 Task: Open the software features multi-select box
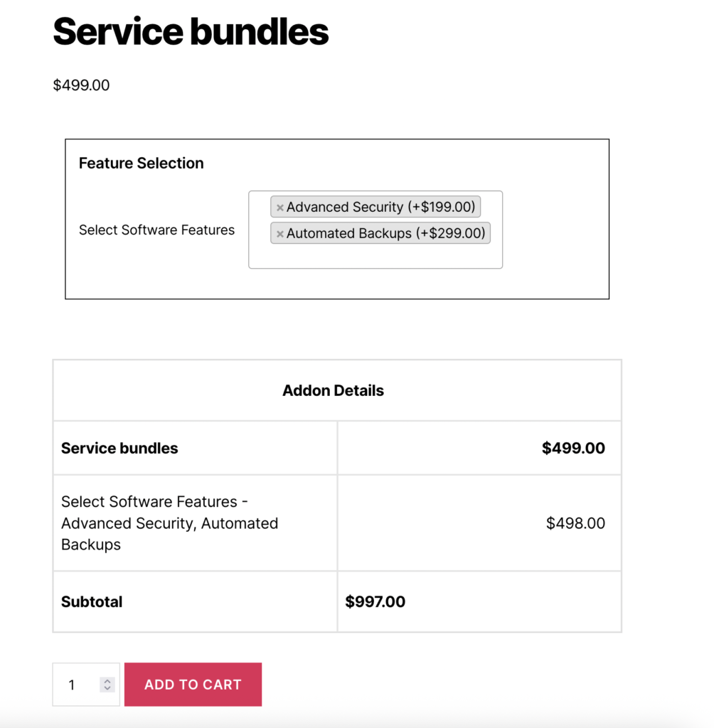(x=375, y=255)
